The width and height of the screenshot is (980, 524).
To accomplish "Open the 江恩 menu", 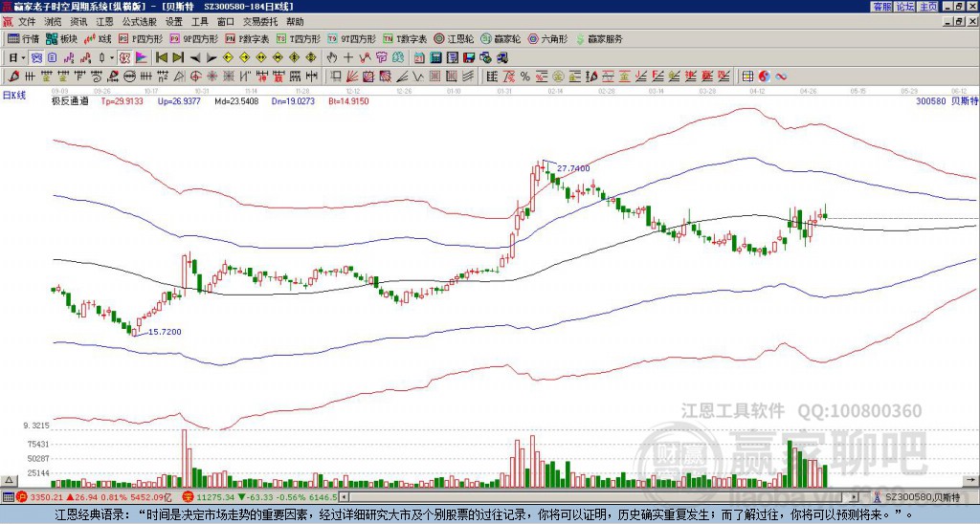I will (105, 22).
